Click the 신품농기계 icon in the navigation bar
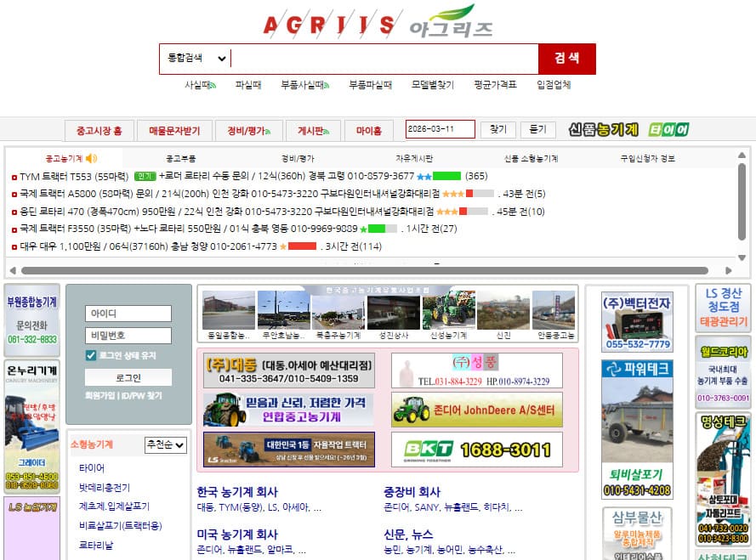This screenshot has height=560, width=756. (x=604, y=129)
